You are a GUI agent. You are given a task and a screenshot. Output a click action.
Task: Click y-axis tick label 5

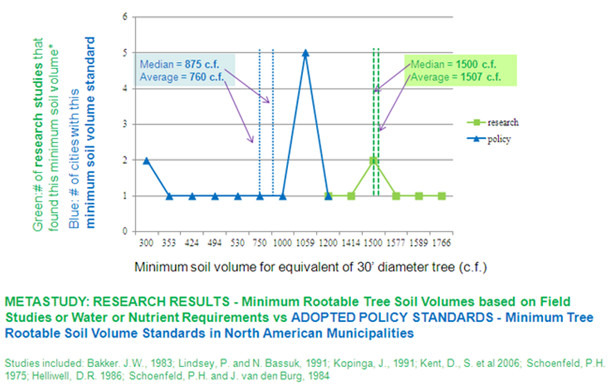coord(125,53)
